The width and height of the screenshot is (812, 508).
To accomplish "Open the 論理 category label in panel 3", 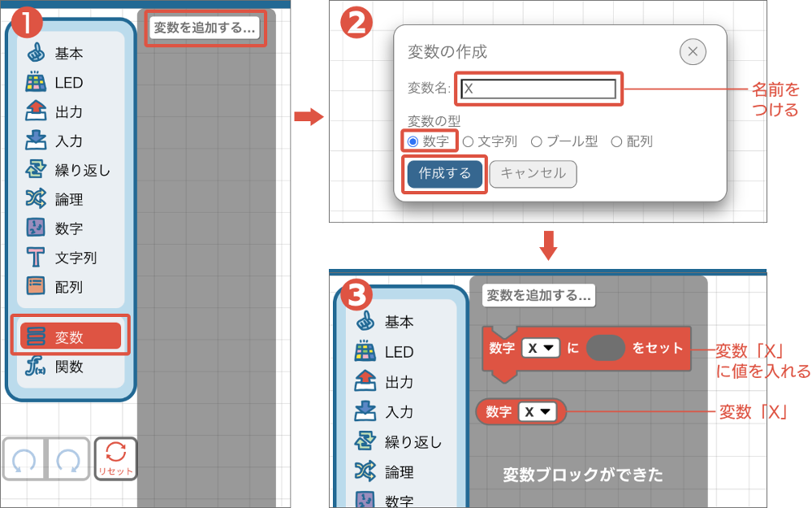I will click(399, 472).
